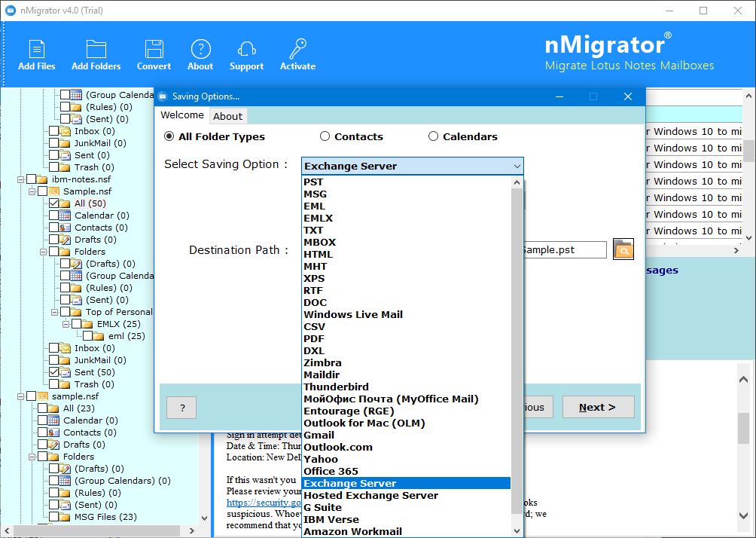756x538 pixels.
Task: Collapse the Sample.nsf tree node
Action: click(x=32, y=191)
